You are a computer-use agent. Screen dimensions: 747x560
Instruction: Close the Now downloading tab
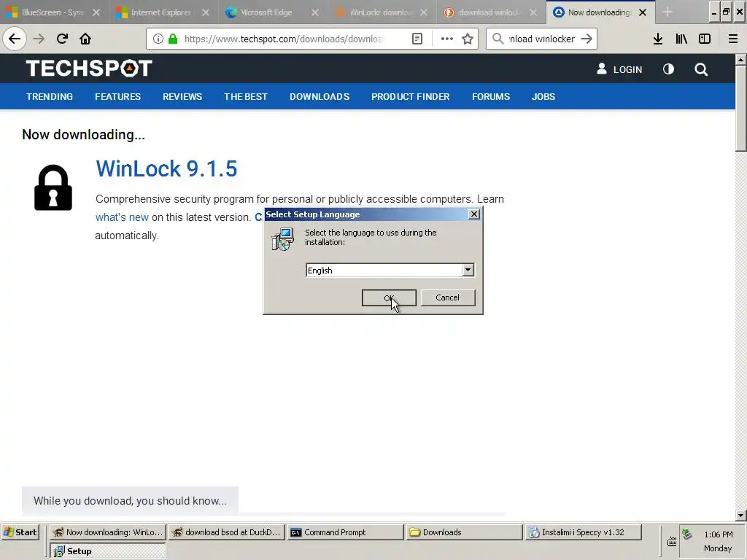(x=643, y=12)
